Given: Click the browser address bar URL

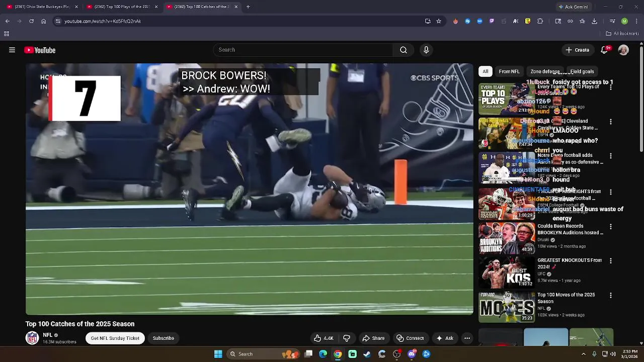Looking at the screenshot, I should coord(103,21).
